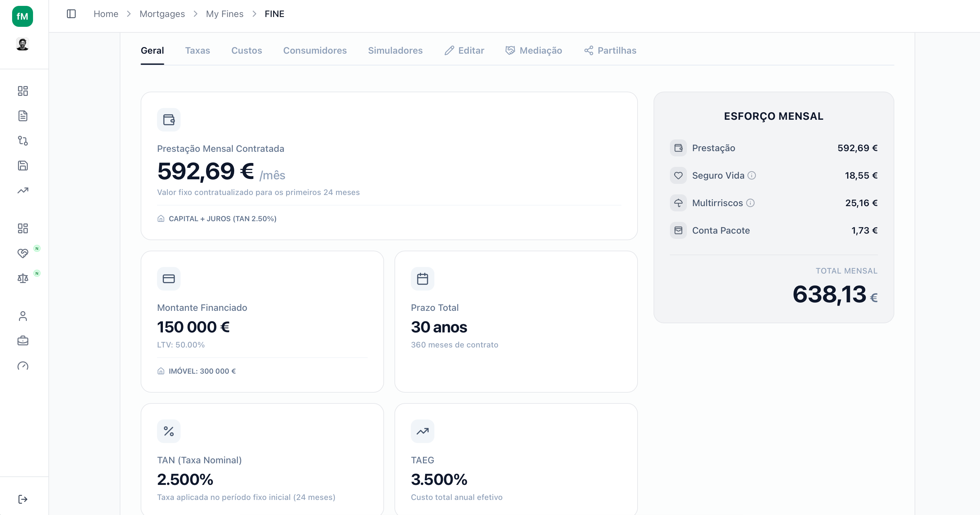Image resolution: width=980 pixels, height=515 pixels.
Task: Open the document icon in sidebar
Action: click(x=23, y=116)
